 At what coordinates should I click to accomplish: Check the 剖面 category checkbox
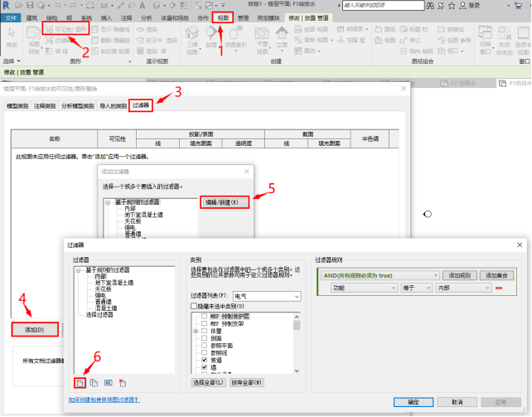click(204, 338)
